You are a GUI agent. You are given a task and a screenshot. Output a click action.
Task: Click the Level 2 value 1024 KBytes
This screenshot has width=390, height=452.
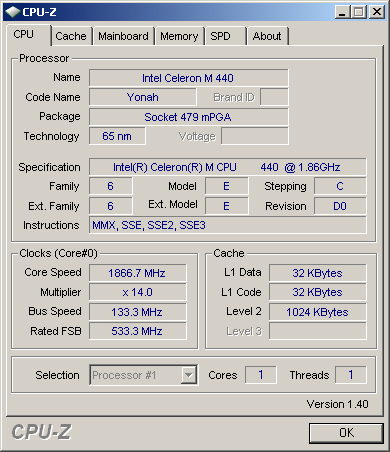point(318,312)
